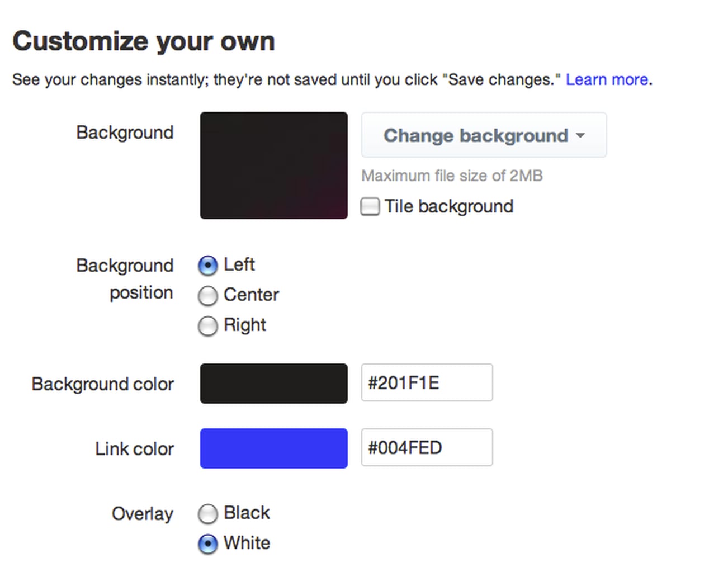Click the Left radio label text
Viewport: 728px width, 586px height.
point(238,264)
